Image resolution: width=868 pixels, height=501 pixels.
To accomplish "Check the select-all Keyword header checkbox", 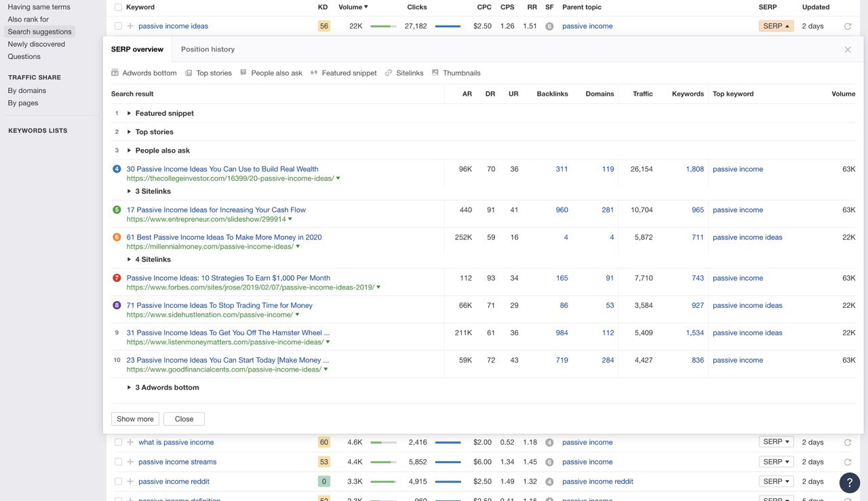I will tap(119, 7).
